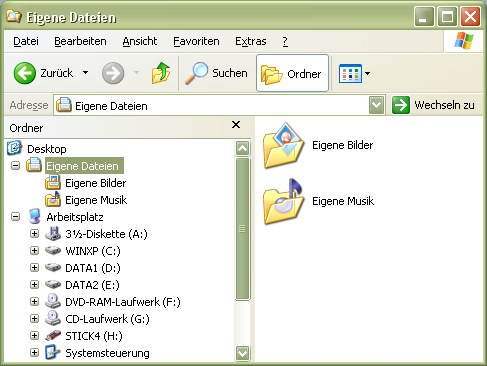Select DATA1 (D:) label
The width and height of the screenshot is (487, 366).
pyautogui.click(x=93, y=268)
